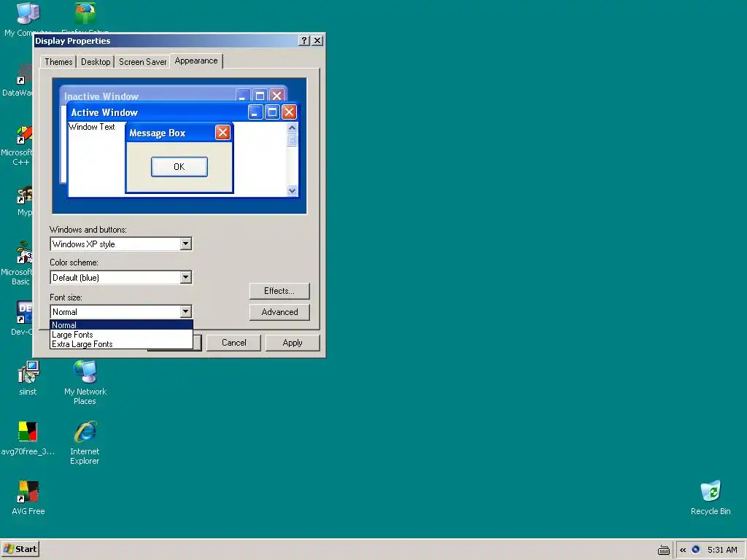The width and height of the screenshot is (747, 560).
Task: Click the blue round system tray icon
Action: pos(695,550)
